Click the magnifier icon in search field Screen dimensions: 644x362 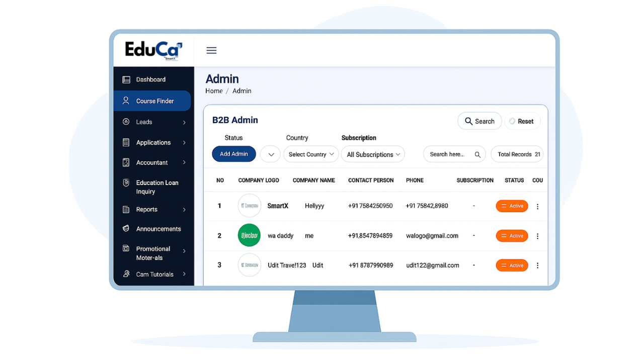click(477, 155)
